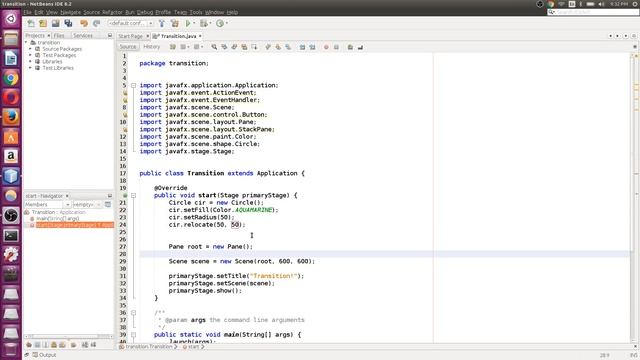Click the Open Project toolbar icon
This screenshot has height=360, width=640.
(56, 23)
